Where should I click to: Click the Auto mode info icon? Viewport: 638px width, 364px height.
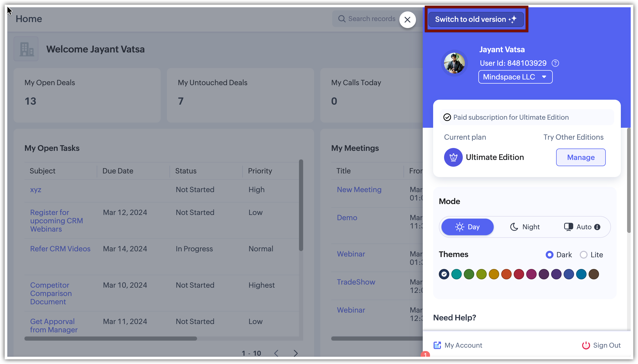597,227
